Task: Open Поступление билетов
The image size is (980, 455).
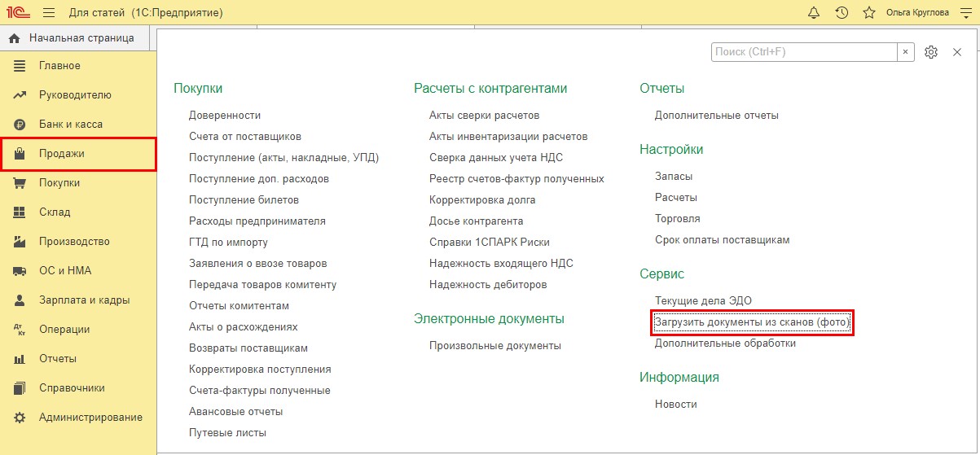Action: (x=244, y=200)
